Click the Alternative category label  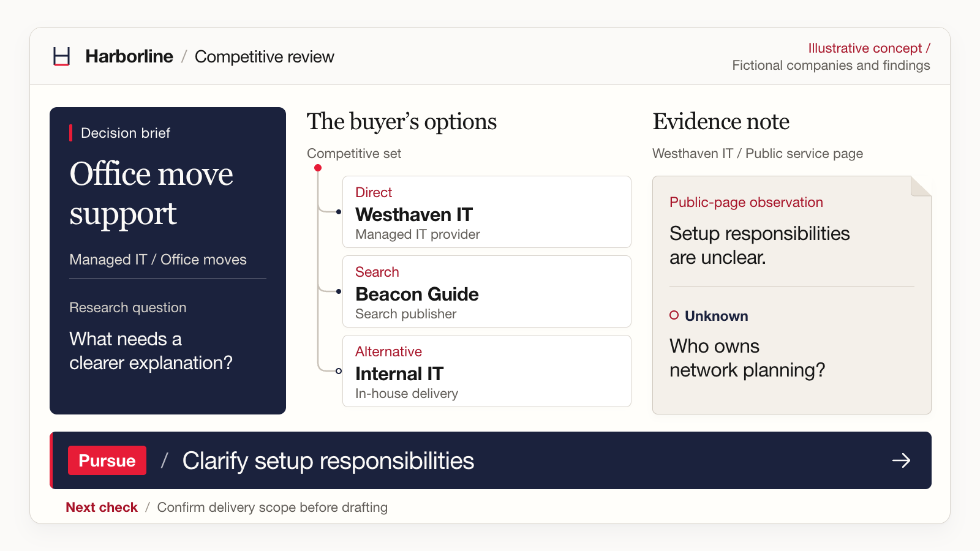(389, 351)
